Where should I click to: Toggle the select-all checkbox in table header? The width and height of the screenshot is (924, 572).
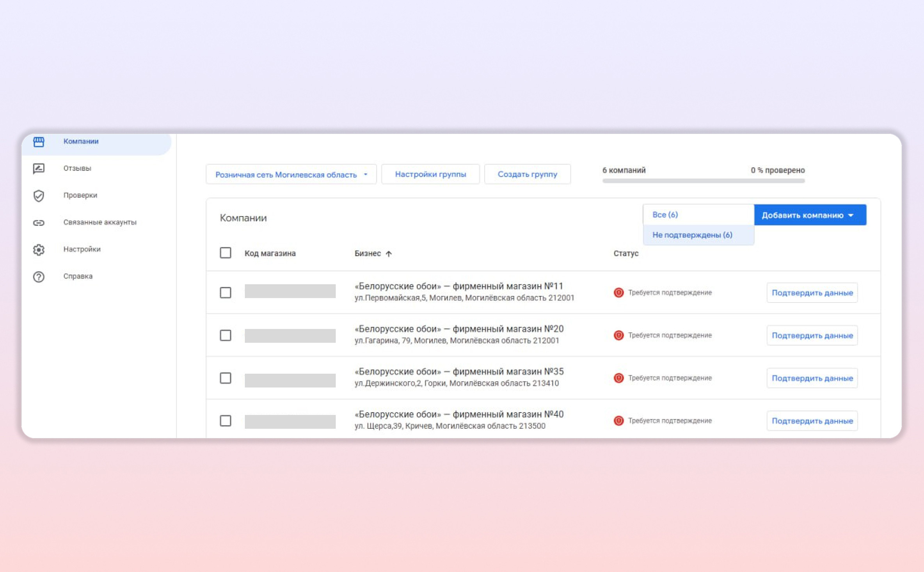point(226,253)
